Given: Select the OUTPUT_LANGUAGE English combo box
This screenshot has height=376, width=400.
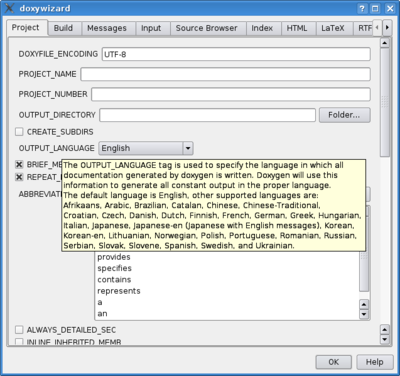Looking at the screenshot, I should pos(146,148).
